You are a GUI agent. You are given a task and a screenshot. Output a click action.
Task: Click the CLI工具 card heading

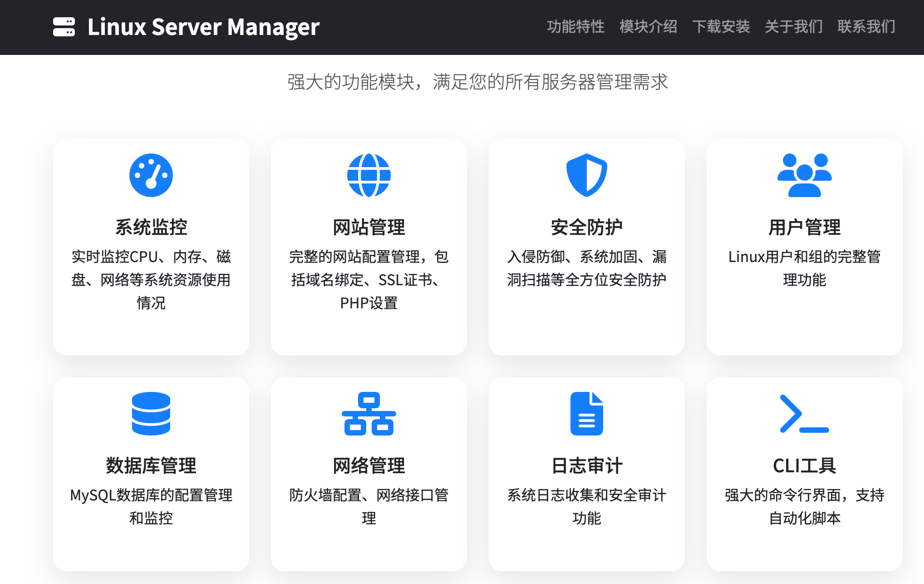pyautogui.click(x=804, y=465)
